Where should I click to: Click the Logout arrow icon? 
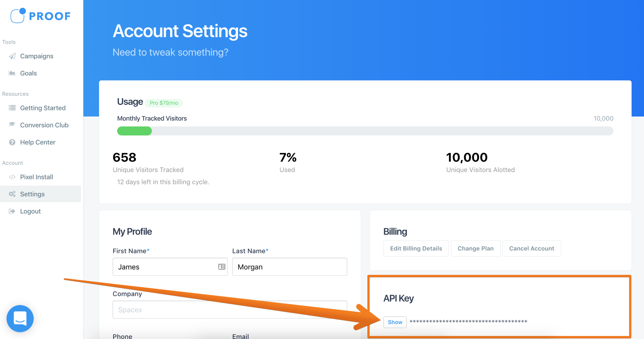click(x=12, y=211)
